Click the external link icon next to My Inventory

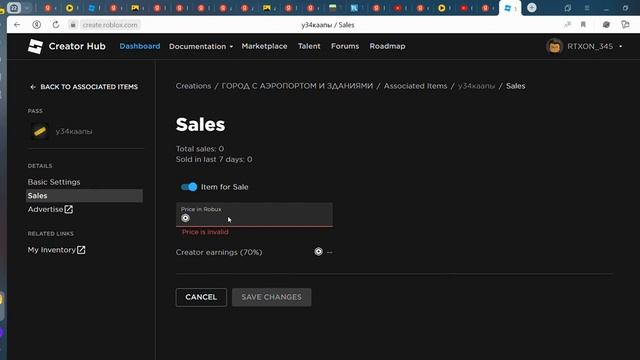81,250
